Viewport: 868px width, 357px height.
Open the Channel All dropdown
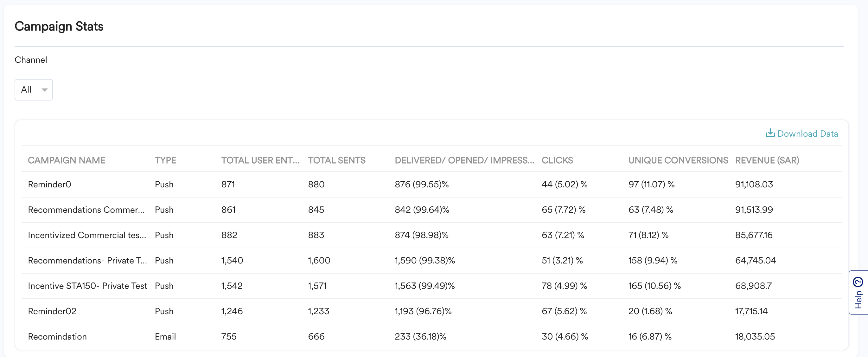tap(33, 90)
